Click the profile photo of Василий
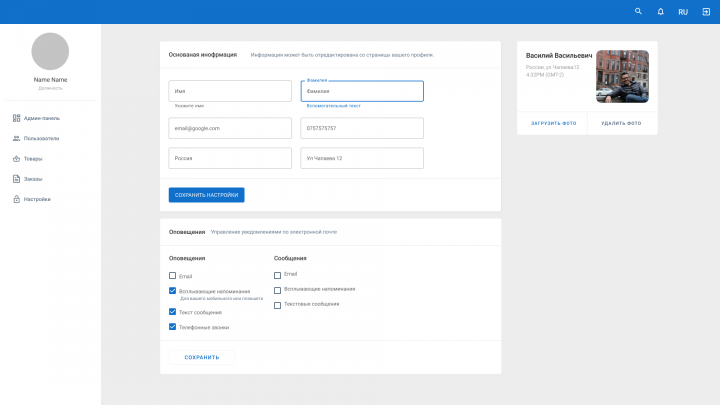The image size is (720, 405). coord(622,76)
